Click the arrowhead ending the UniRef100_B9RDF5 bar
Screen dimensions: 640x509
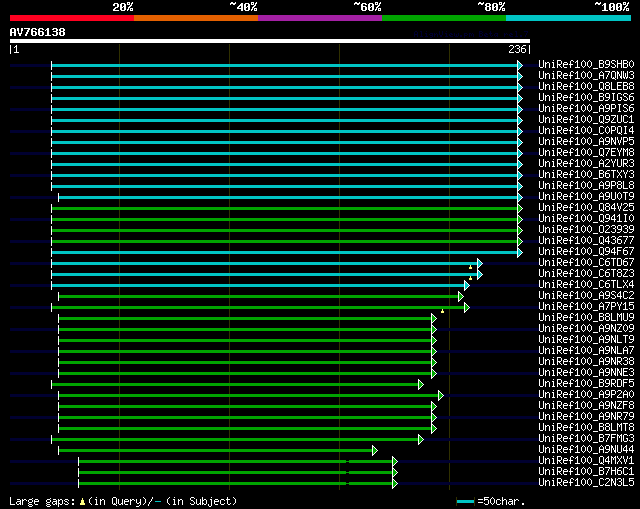421,385
